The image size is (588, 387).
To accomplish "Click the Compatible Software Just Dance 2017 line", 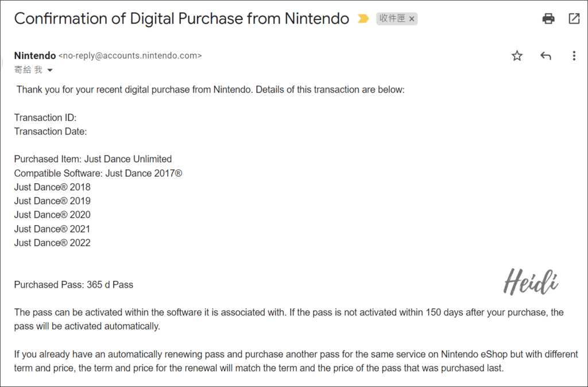I will pos(98,173).
